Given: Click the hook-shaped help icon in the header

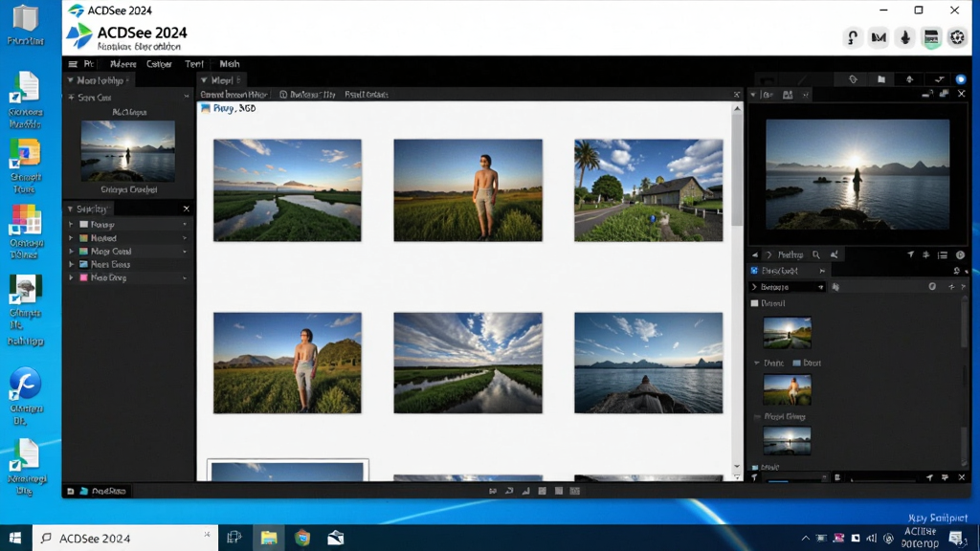Looking at the screenshot, I should tap(853, 37).
